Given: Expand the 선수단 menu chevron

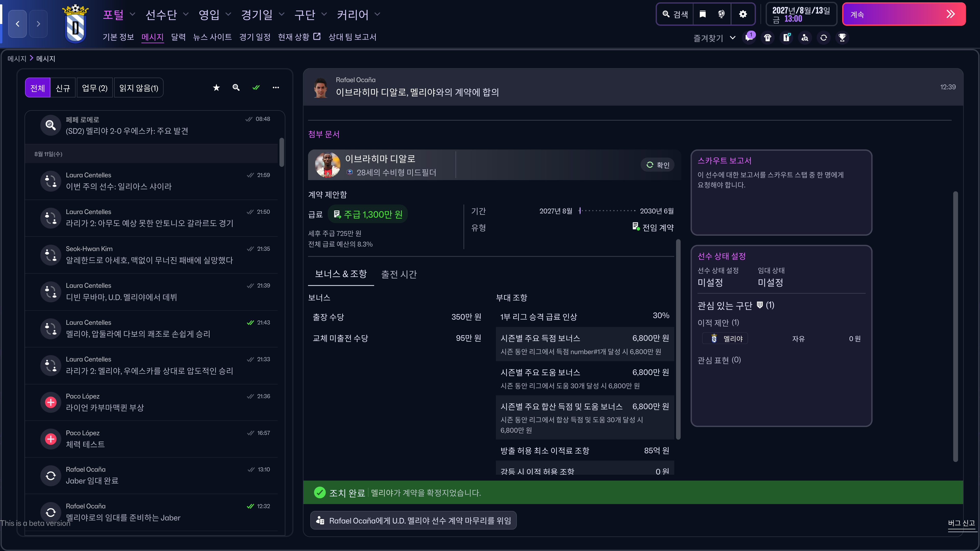Looking at the screenshot, I should (186, 15).
